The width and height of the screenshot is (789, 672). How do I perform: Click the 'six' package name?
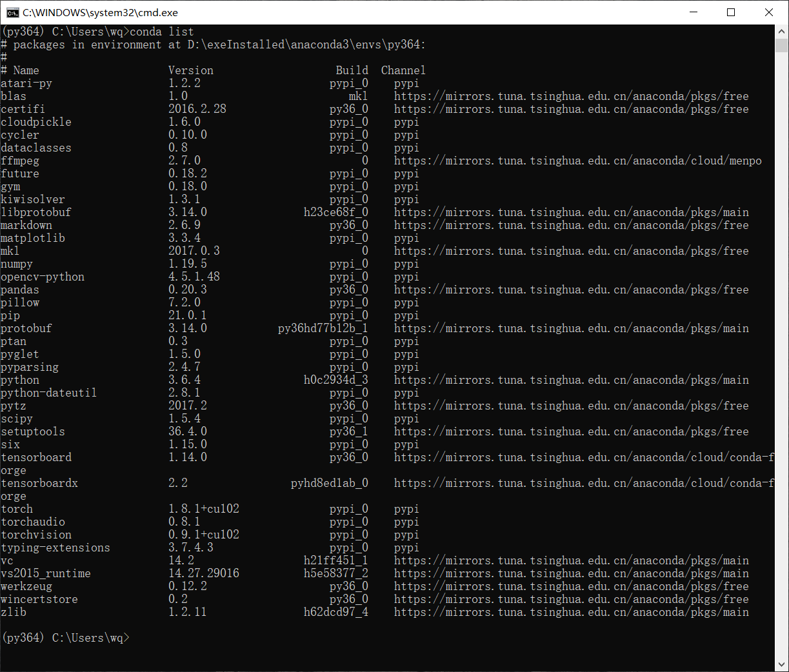click(x=10, y=444)
